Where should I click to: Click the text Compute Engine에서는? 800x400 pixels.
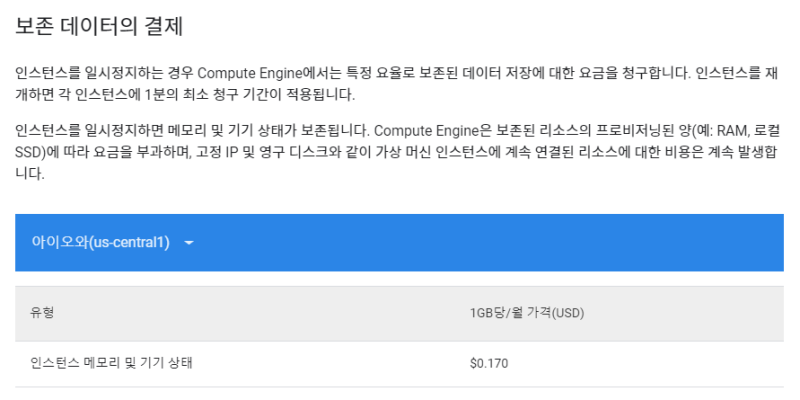click(x=258, y=75)
